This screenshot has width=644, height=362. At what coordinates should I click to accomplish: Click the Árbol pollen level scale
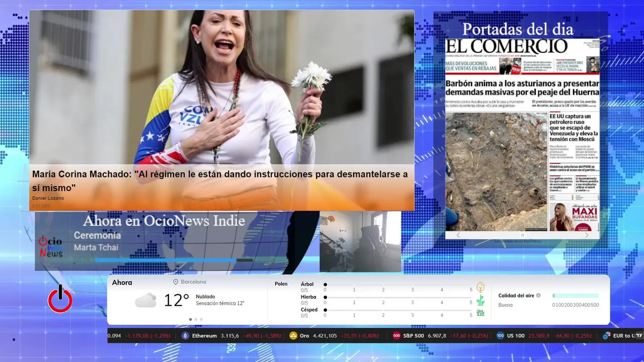click(398, 285)
